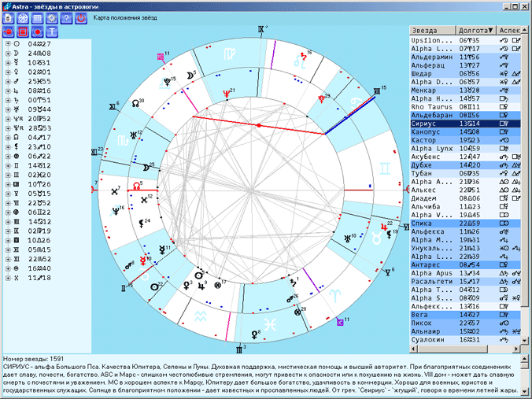Click the T text icon

point(53,32)
